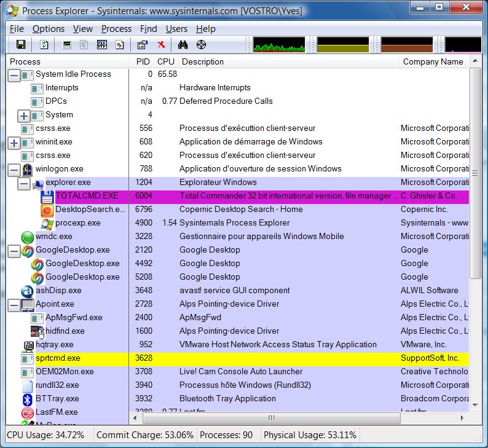Open the File menu
Image resolution: width=488 pixels, height=448 pixels.
[17, 29]
